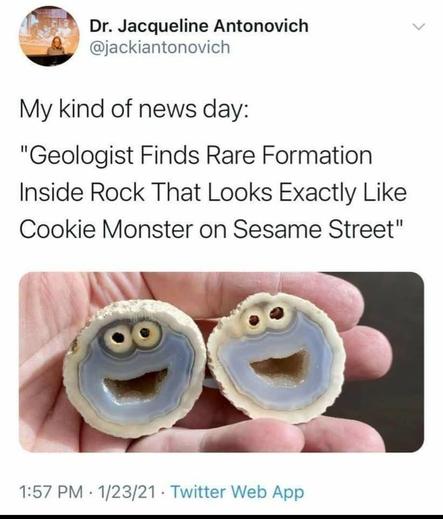Click the right geode's brown mouth cavity
The height and width of the screenshot is (519, 443).
(281, 366)
